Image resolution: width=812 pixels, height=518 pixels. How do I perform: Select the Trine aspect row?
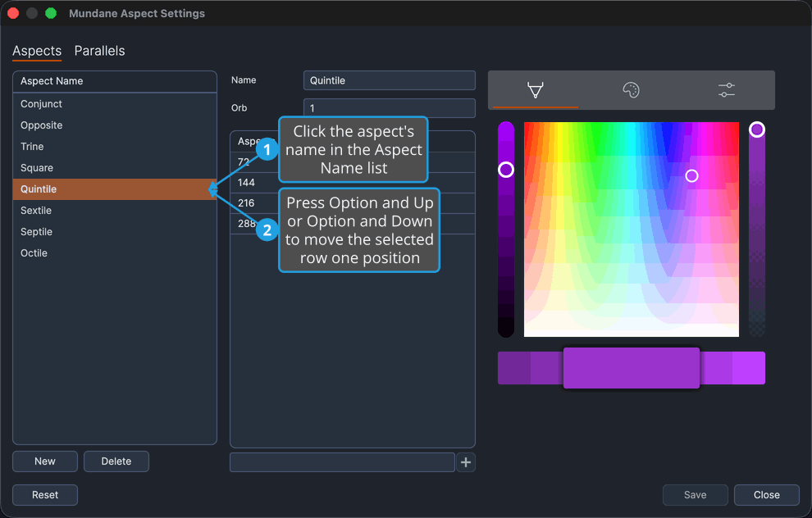point(115,147)
